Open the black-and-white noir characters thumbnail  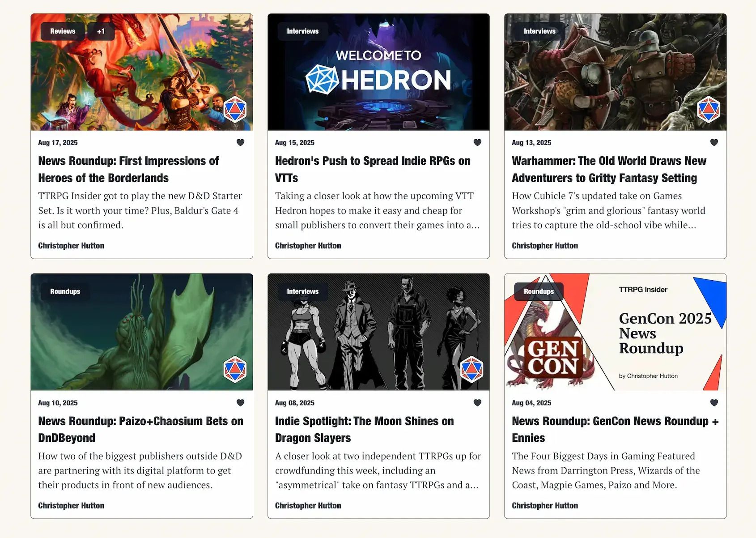378,332
